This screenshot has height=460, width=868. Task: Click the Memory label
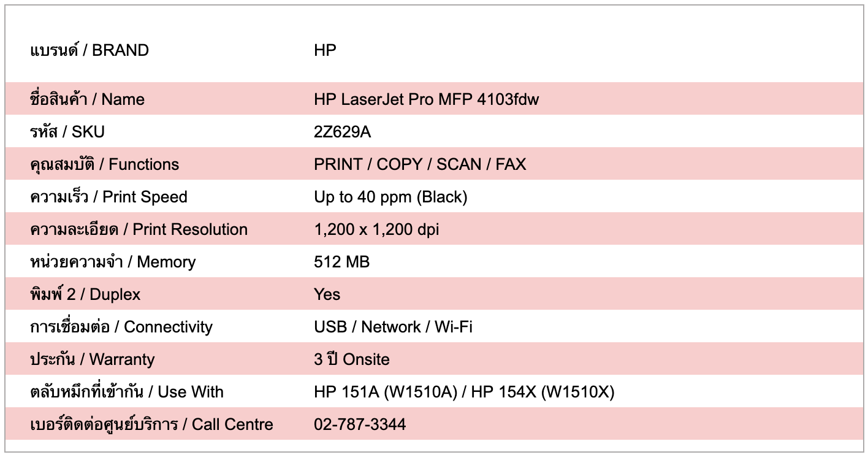pos(113,262)
